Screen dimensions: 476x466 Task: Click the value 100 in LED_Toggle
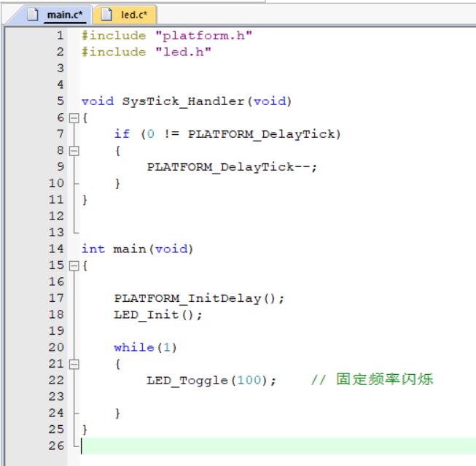[x=249, y=380]
